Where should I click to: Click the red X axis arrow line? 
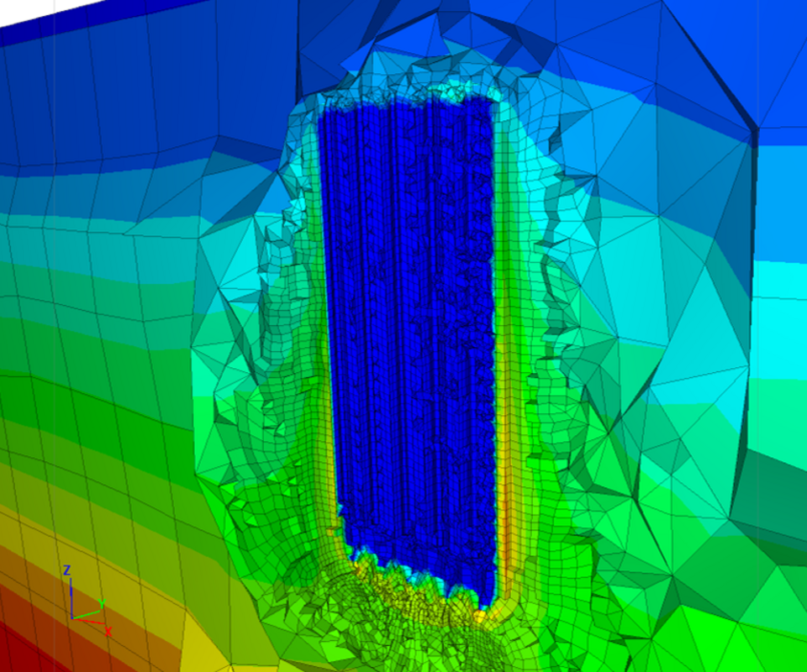tap(88, 621)
